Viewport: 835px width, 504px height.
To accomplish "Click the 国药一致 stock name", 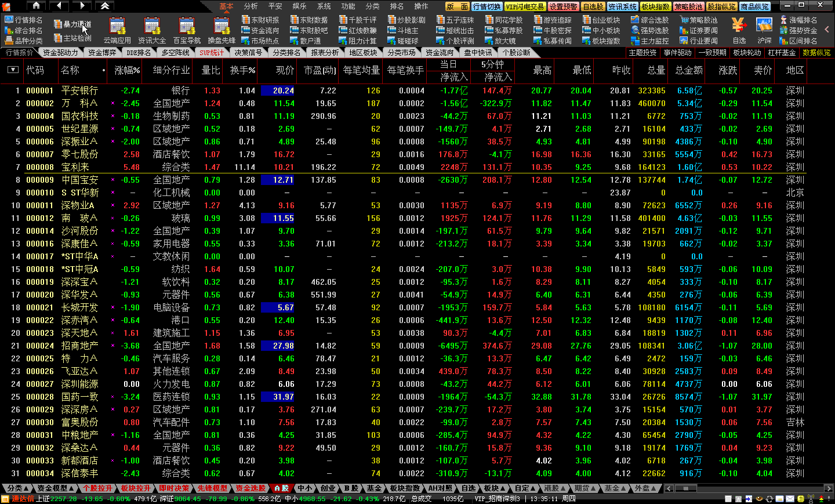I will click(79, 397).
